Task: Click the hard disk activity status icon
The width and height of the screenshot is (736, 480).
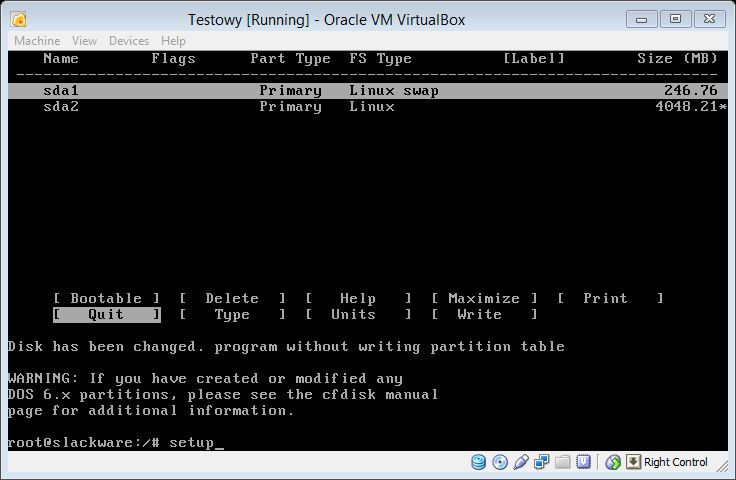Action: point(478,462)
